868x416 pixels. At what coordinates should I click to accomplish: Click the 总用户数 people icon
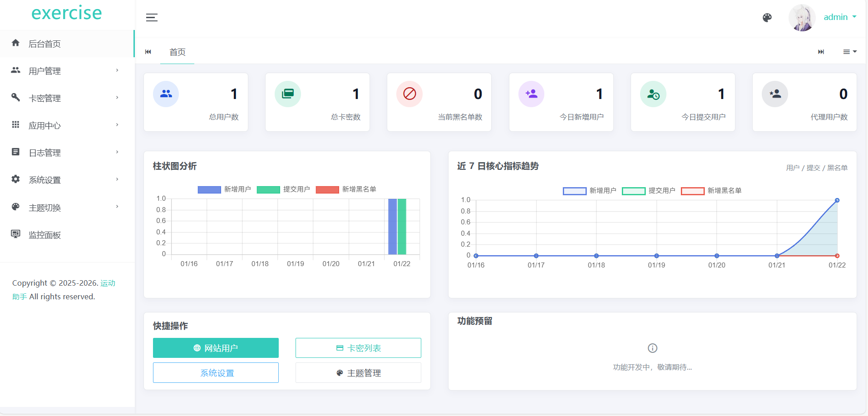tap(166, 94)
